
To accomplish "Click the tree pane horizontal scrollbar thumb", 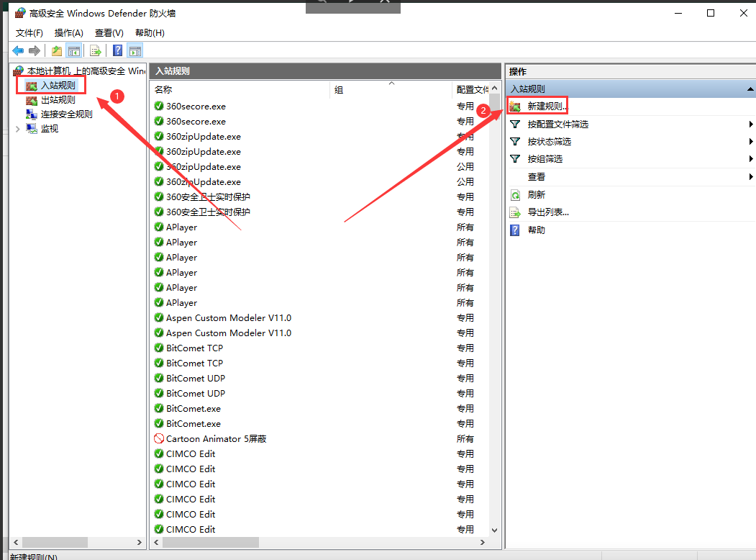I will point(55,542).
